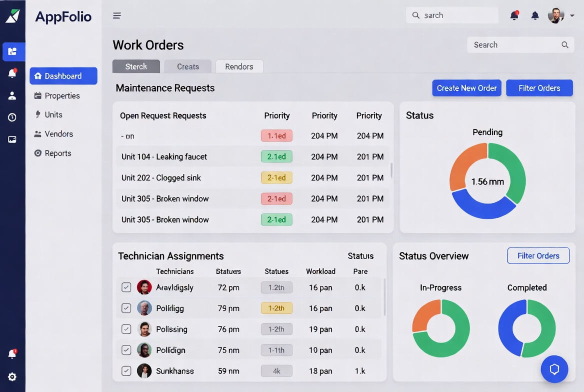This screenshot has height=392, width=584.
Task: Click Aravldigsly's avatar
Action: [x=144, y=287]
